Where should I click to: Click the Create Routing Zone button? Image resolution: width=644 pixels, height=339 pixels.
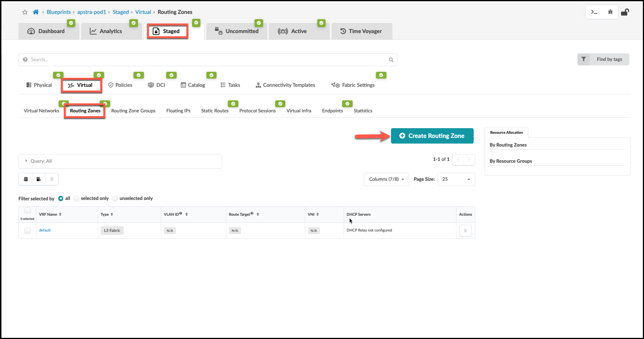(x=432, y=136)
